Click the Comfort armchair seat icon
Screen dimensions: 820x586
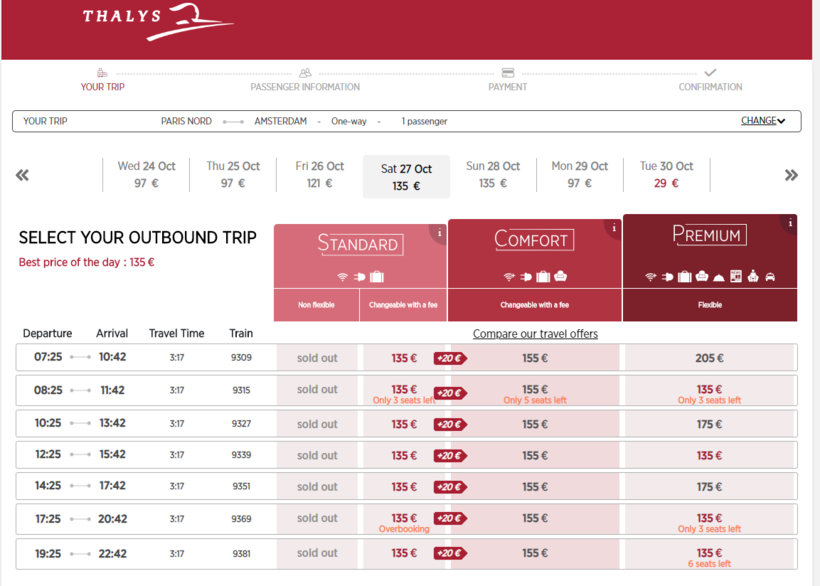tap(560, 277)
